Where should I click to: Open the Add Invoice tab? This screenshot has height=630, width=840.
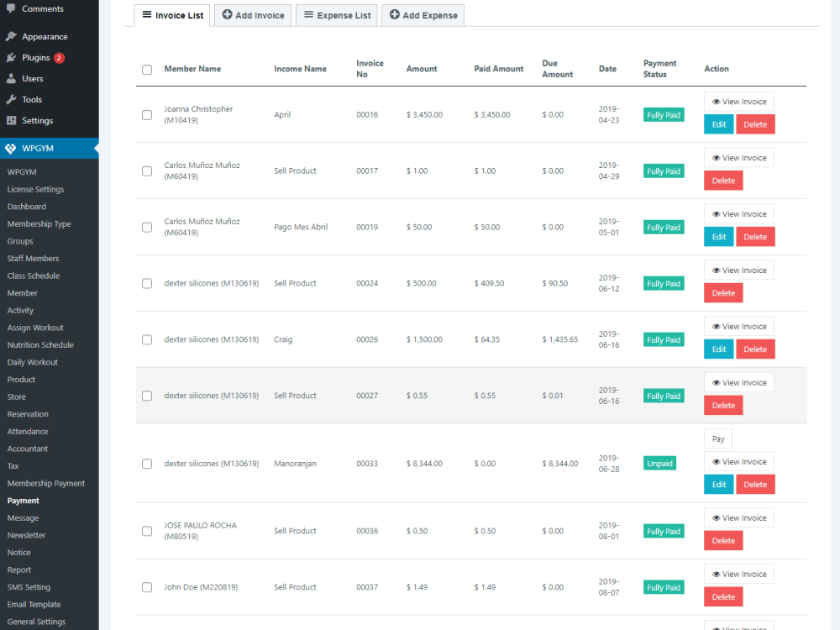pos(253,15)
